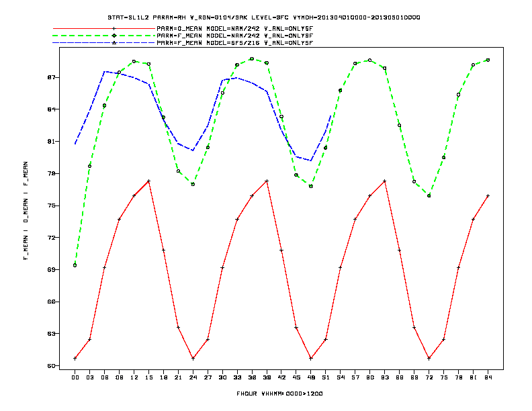
Task: Click the x-axis tick label 12
Action: (x=134, y=377)
